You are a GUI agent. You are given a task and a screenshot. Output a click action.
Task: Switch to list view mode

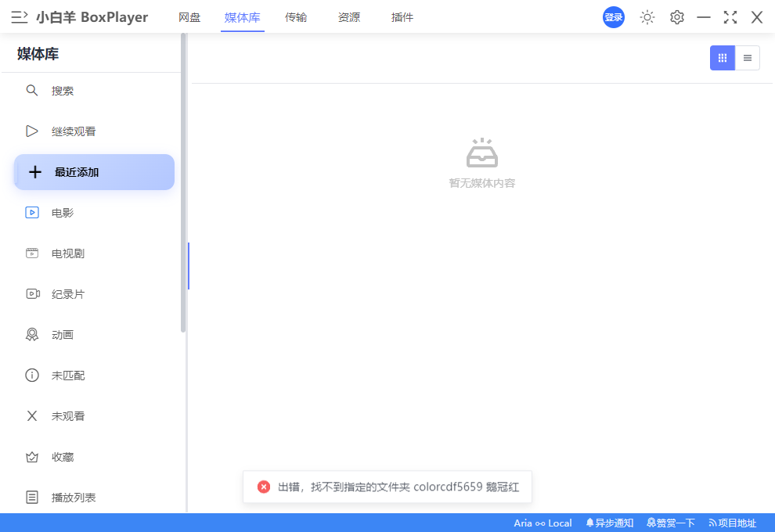(x=747, y=57)
